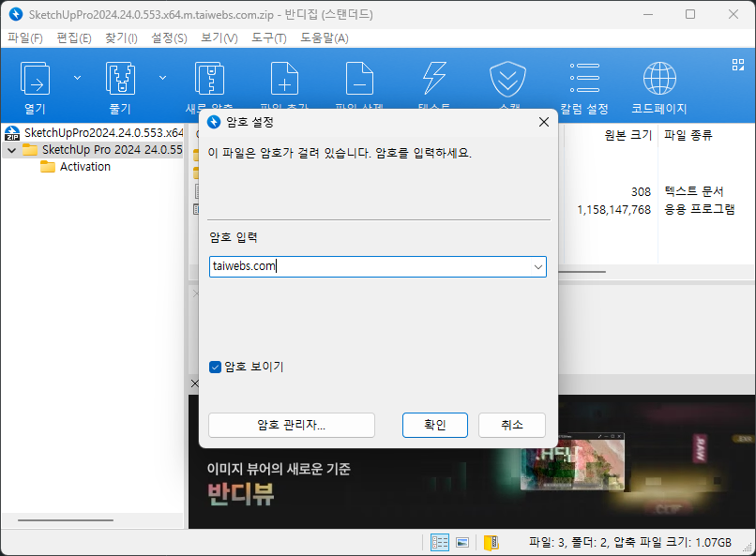Click the 파일 삭제 (delete file) icon

click(359, 79)
